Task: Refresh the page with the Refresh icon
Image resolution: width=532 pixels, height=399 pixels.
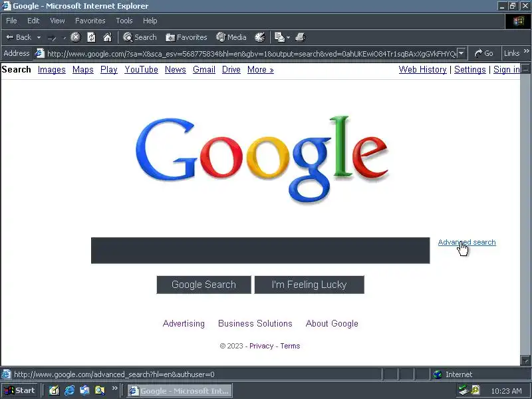Action: click(91, 37)
